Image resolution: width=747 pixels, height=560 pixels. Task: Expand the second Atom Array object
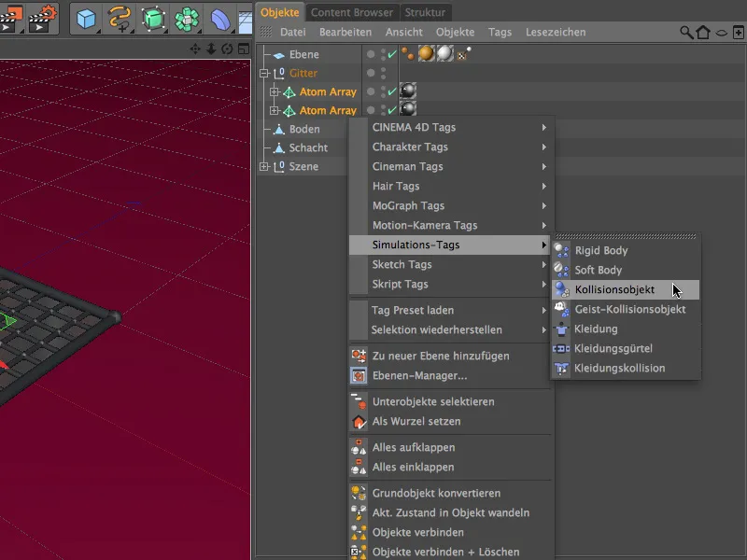(274, 110)
